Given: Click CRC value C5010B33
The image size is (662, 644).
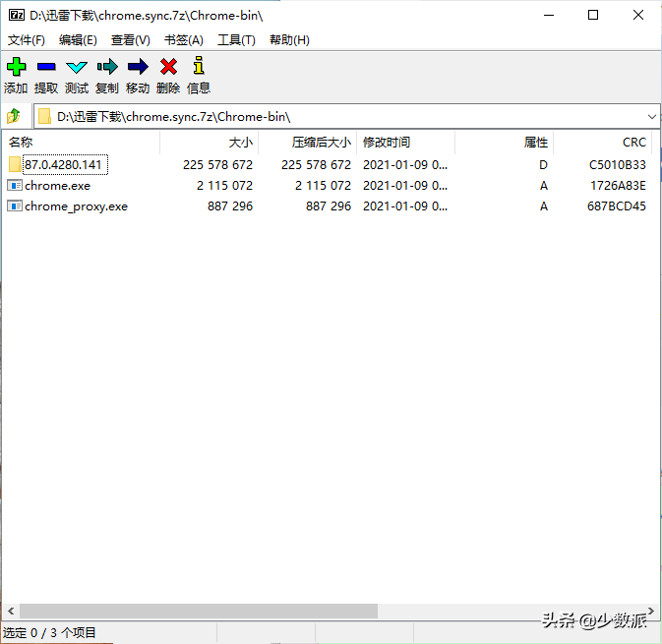Looking at the screenshot, I should tap(618, 164).
